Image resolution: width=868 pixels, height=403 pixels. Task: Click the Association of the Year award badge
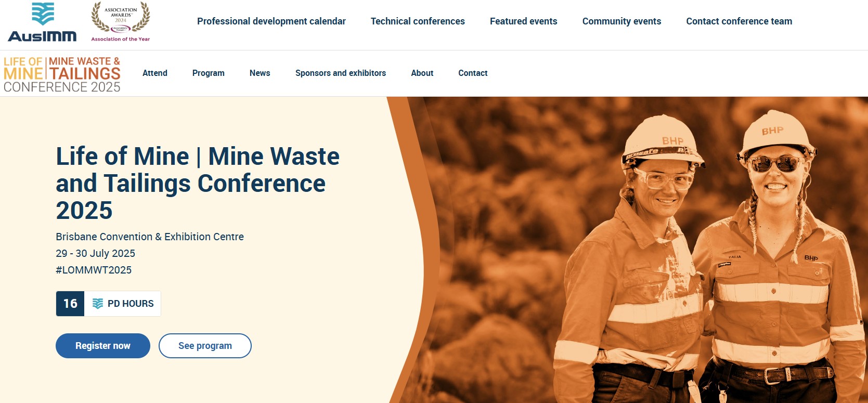121,22
